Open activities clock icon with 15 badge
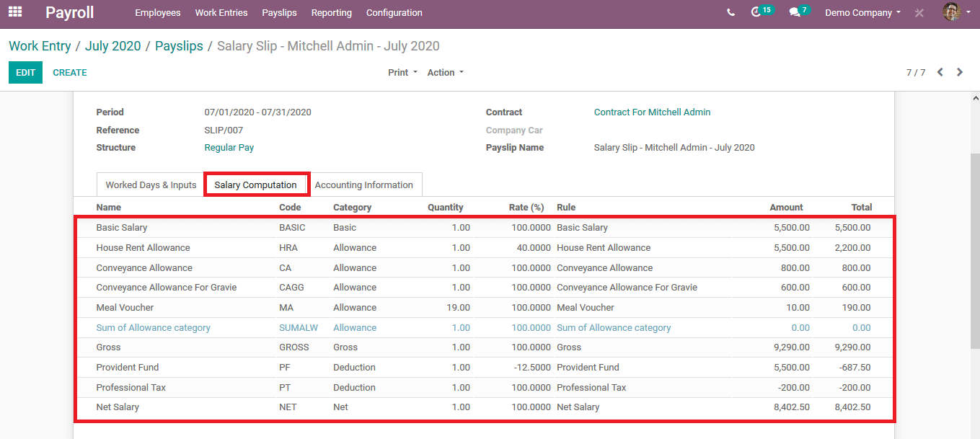 762,12
